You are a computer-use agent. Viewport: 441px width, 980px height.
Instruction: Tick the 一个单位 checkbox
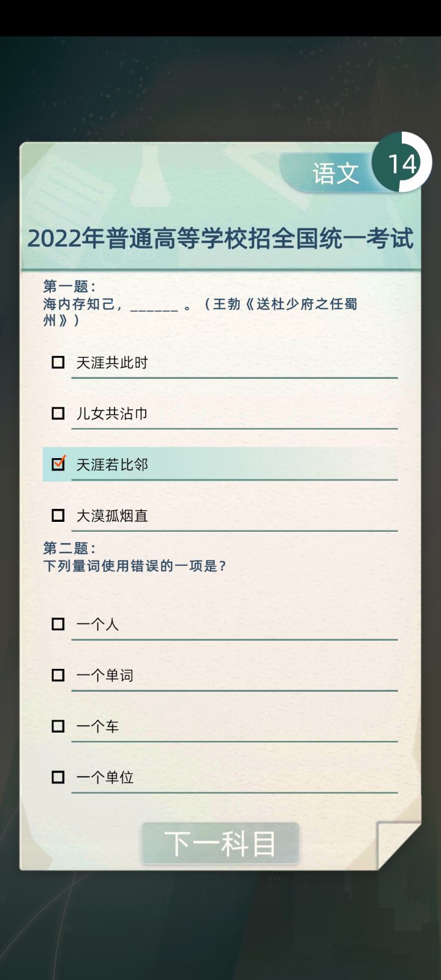tap(58, 777)
